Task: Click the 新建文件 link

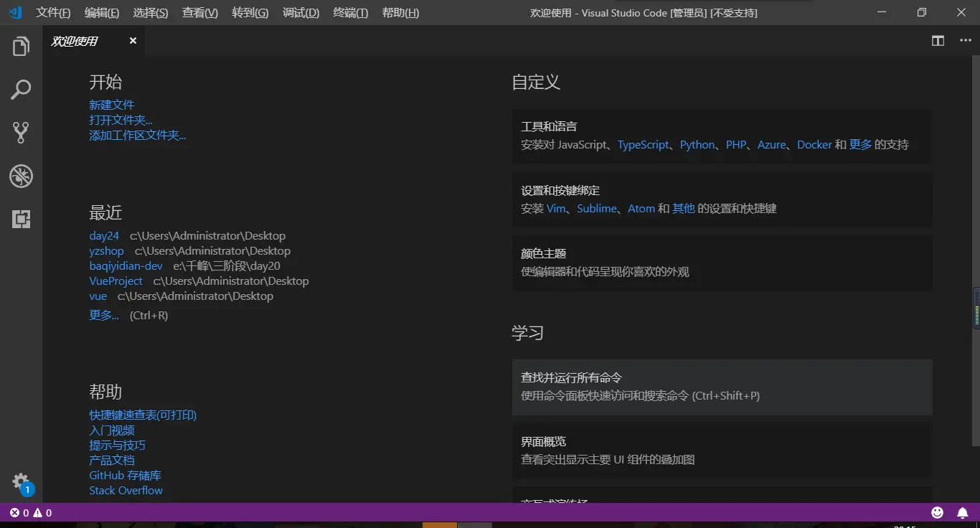Action: coord(112,105)
